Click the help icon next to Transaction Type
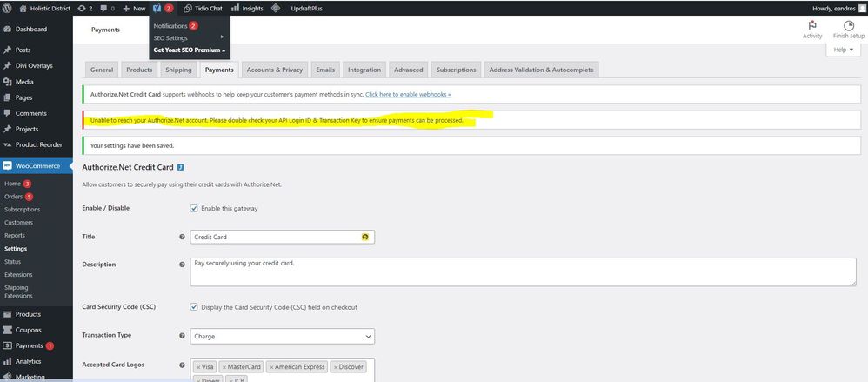868x382 pixels. click(x=182, y=336)
